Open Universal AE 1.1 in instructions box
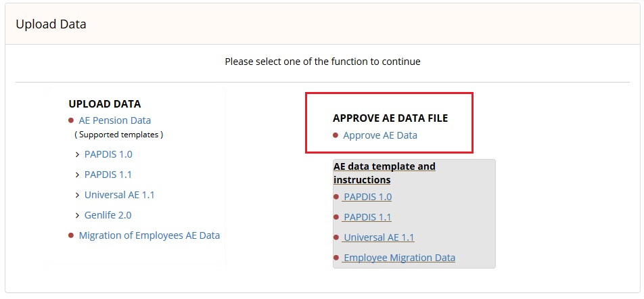Image resolution: width=644 pixels, height=299 pixels. click(x=379, y=237)
